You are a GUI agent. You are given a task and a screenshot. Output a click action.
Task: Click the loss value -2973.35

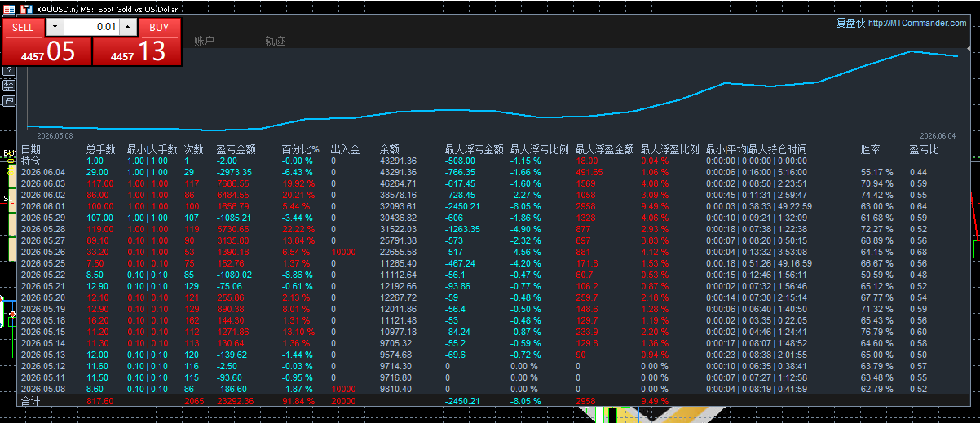235,172
